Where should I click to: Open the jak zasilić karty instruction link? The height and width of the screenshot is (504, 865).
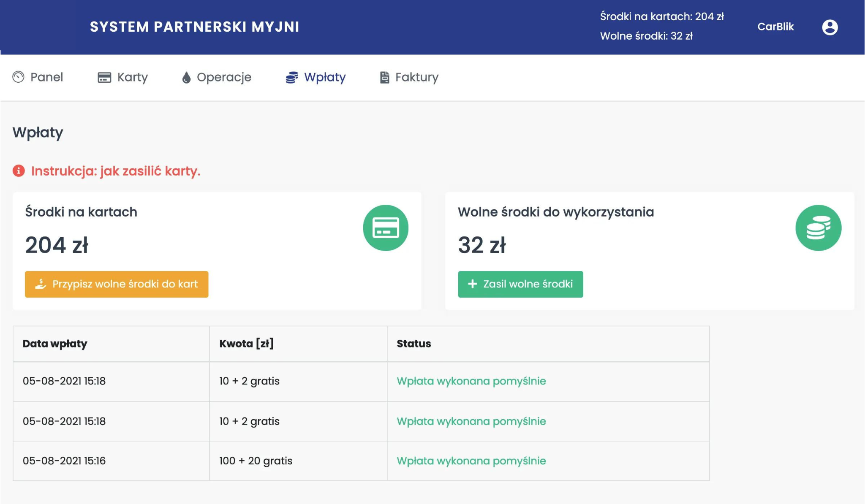[115, 171]
